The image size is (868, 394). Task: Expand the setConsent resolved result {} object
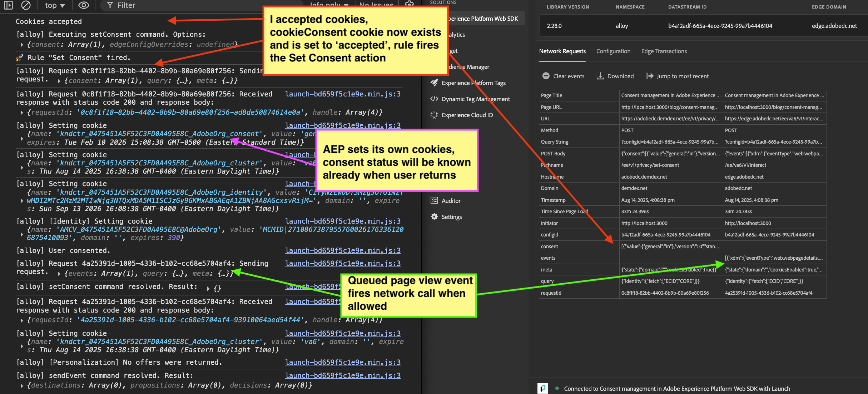tap(208, 288)
